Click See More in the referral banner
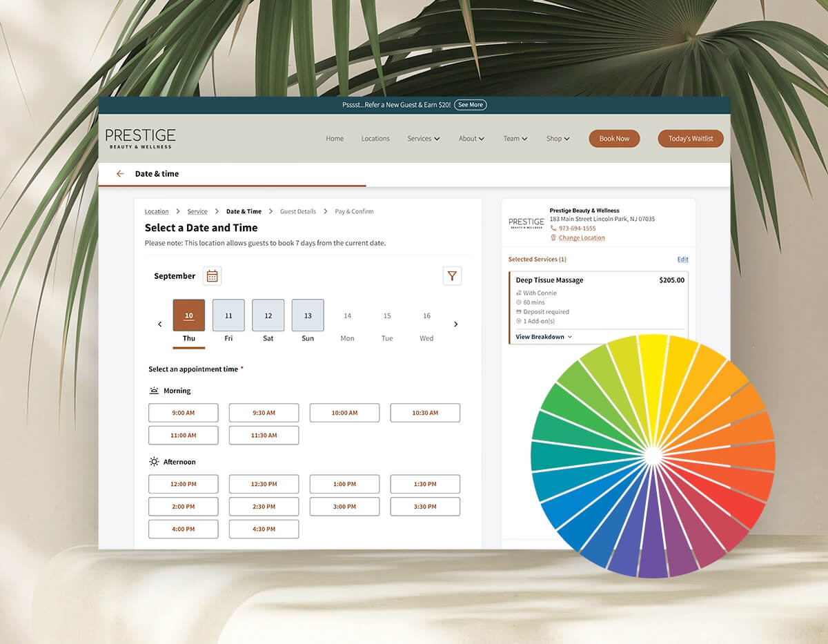The height and width of the screenshot is (644, 828). click(x=471, y=105)
